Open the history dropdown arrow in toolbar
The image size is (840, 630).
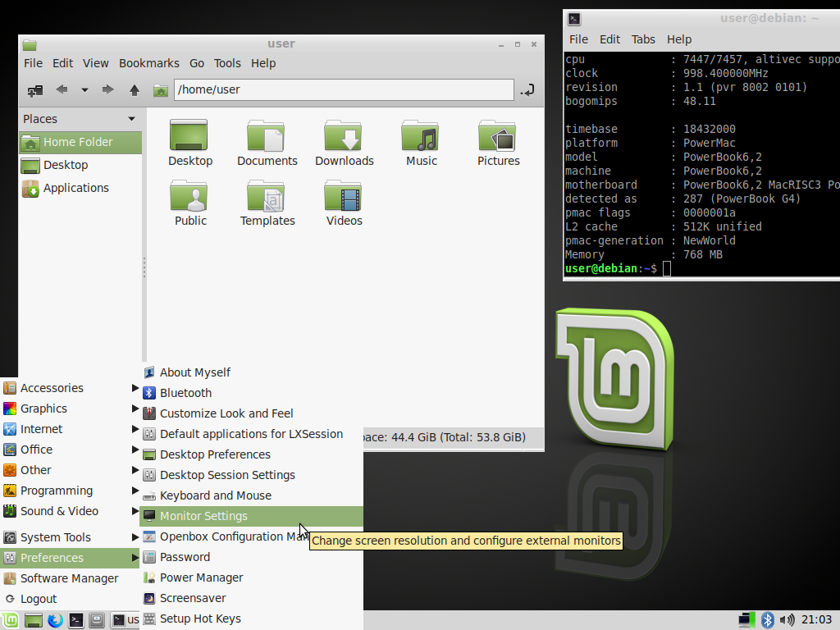click(84, 90)
